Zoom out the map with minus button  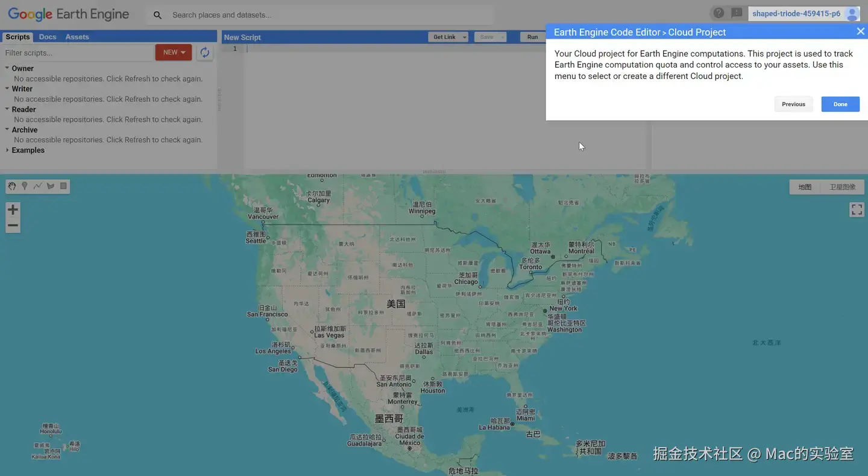[13, 226]
